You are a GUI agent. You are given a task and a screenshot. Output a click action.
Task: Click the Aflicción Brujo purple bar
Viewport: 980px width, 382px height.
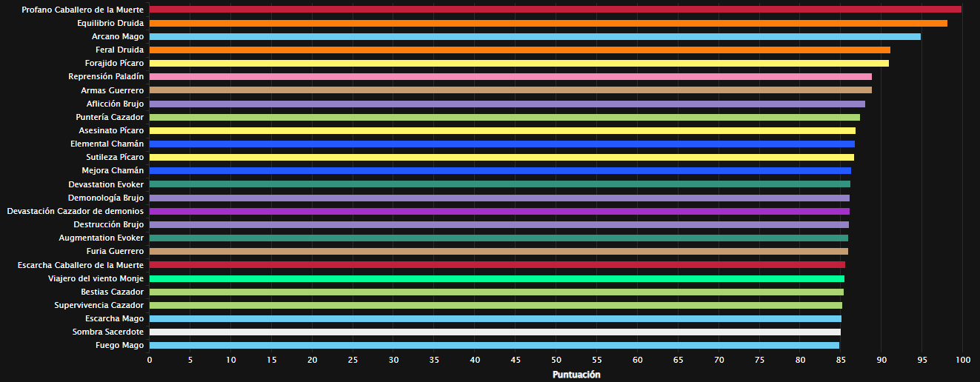pos(507,104)
